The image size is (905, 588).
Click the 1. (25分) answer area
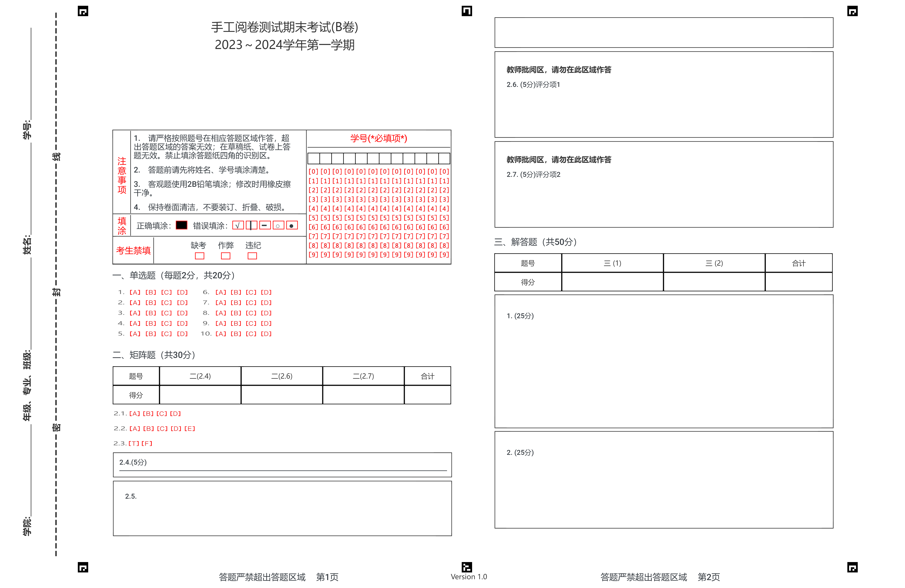664,361
